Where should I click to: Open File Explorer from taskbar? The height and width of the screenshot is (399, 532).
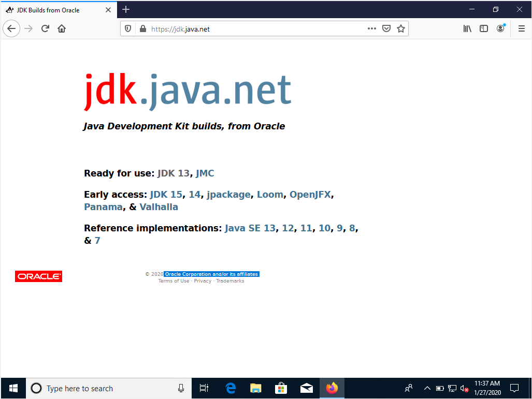pos(256,389)
